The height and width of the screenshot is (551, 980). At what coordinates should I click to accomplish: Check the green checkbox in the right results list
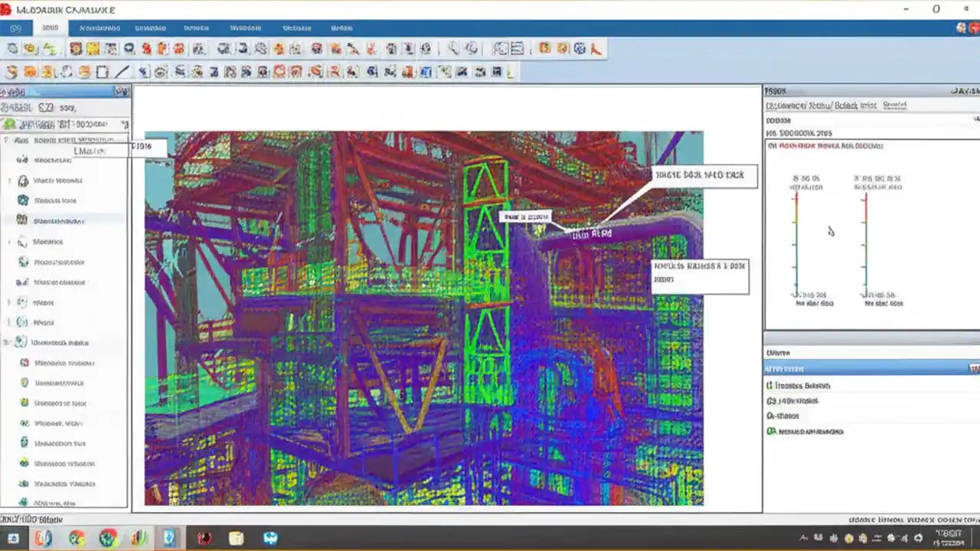772,431
